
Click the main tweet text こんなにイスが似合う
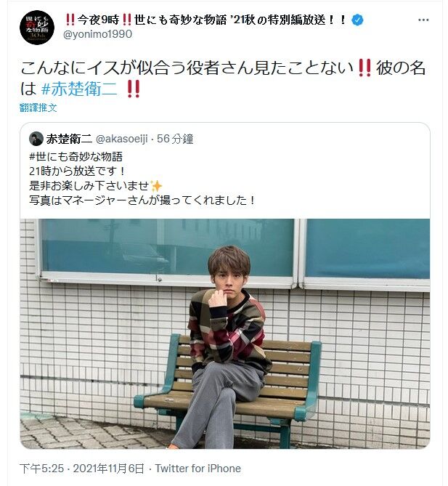(x=103, y=68)
